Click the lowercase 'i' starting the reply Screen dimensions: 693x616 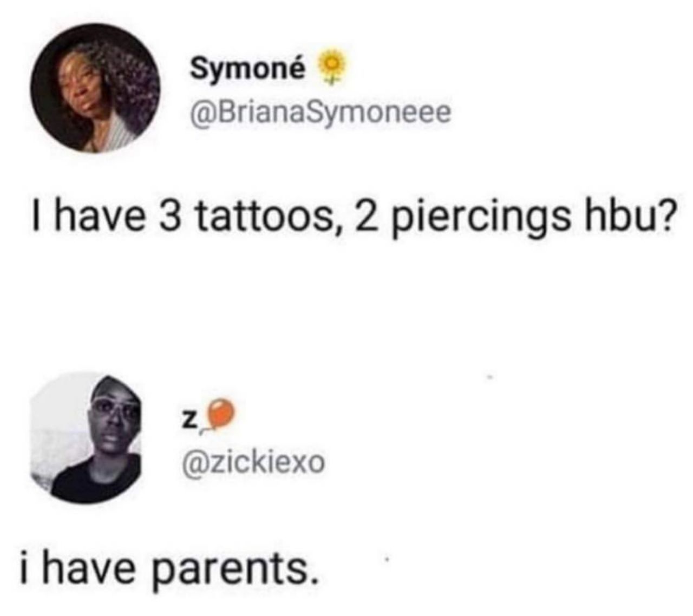pyautogui.click(x=25, y=567)
